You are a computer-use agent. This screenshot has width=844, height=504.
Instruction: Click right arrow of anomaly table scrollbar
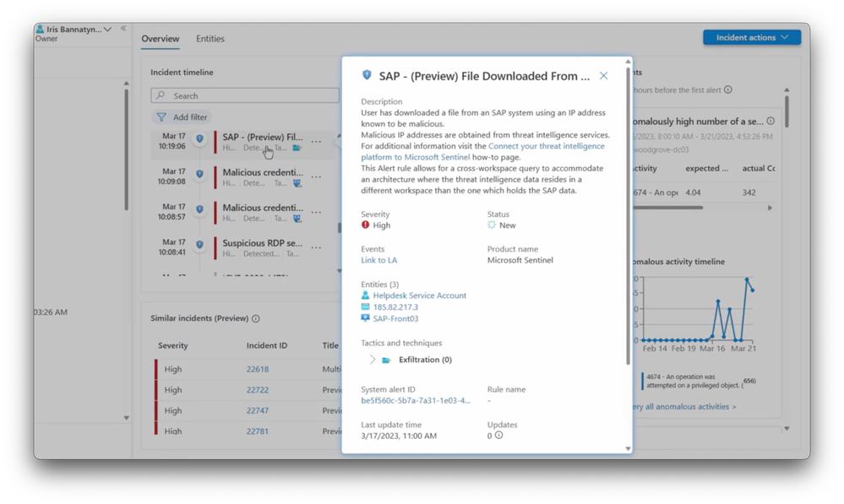click(770, 208)
